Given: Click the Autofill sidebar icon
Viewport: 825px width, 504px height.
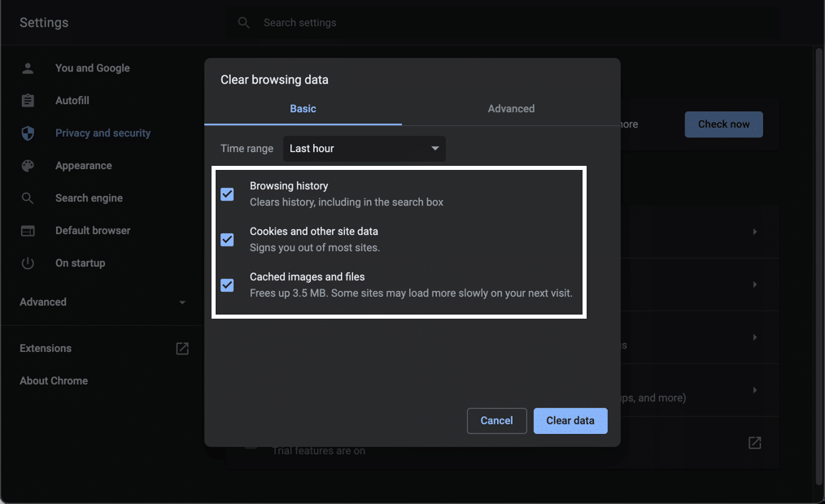Looking at the screenshot, I should 28,101.
